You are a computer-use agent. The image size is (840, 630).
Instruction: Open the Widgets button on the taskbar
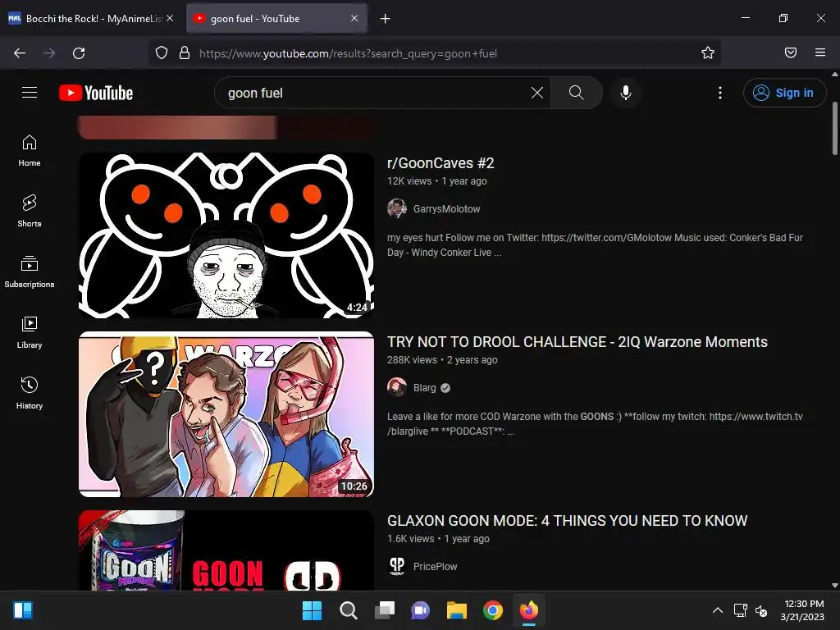[22, 610]
